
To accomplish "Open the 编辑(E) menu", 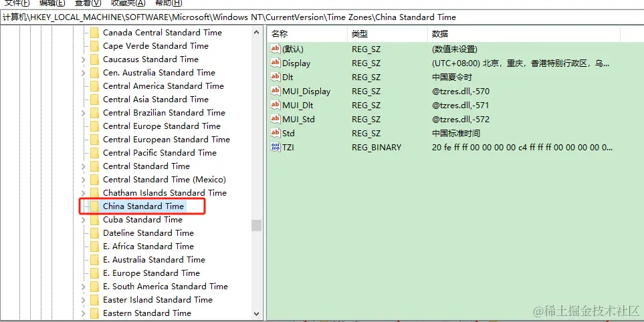I will (x=52, y=3).
